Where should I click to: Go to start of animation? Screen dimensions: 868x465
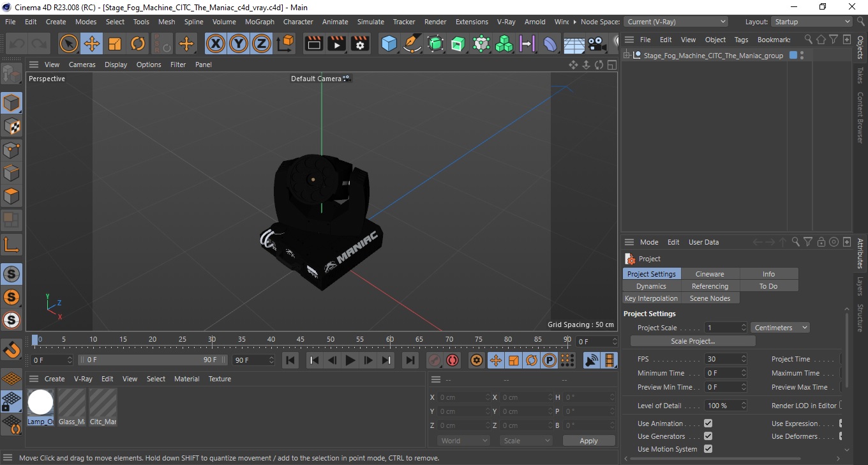(290, 360)
